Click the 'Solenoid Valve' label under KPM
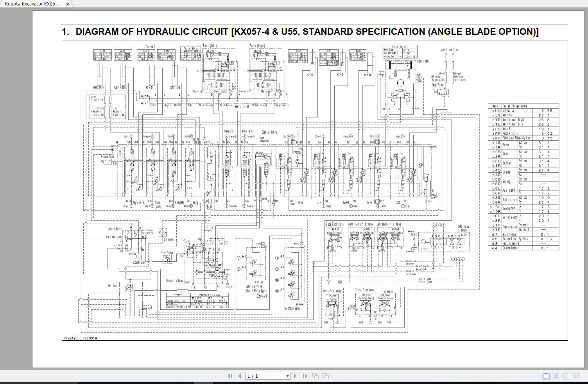 point(292,309)
